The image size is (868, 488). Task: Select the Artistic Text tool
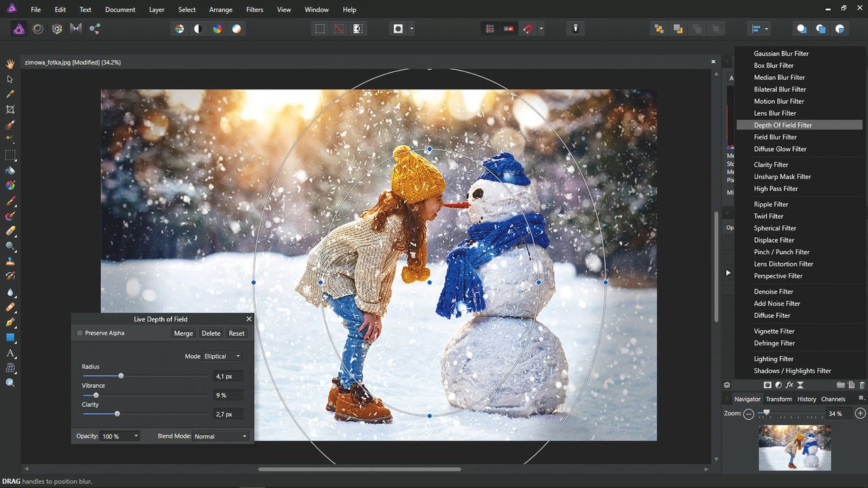click(10, 353)
